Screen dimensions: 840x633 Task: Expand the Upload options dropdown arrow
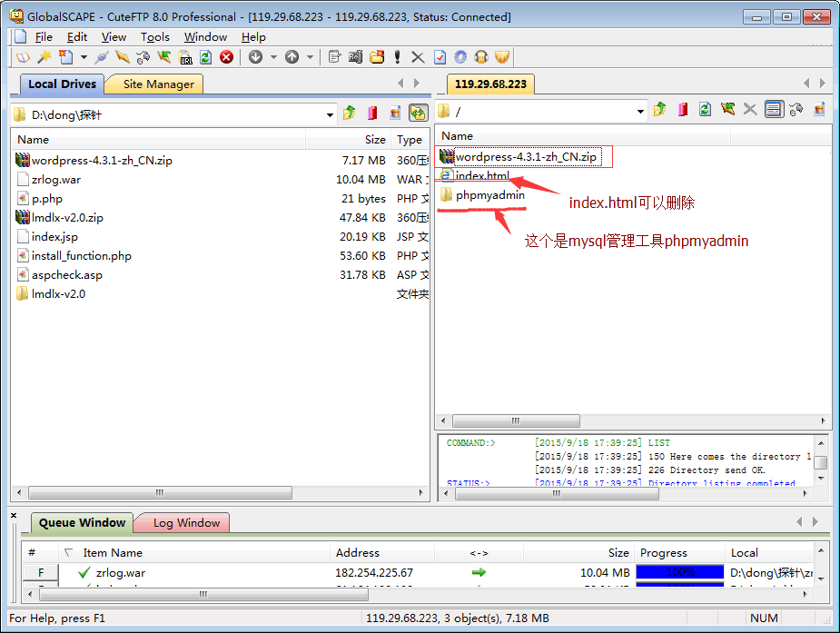(310, 57)
